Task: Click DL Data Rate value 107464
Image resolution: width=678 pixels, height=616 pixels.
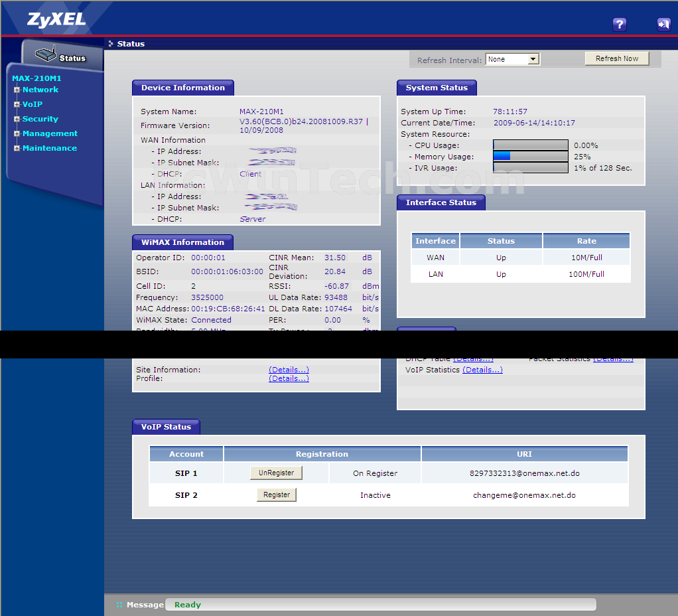Action: [338, 309]
